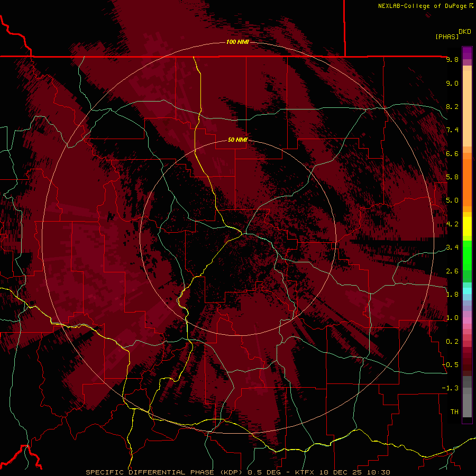Click the TH legend label
The height and width of the screenshot is (476, 476).
pos(454,412)
